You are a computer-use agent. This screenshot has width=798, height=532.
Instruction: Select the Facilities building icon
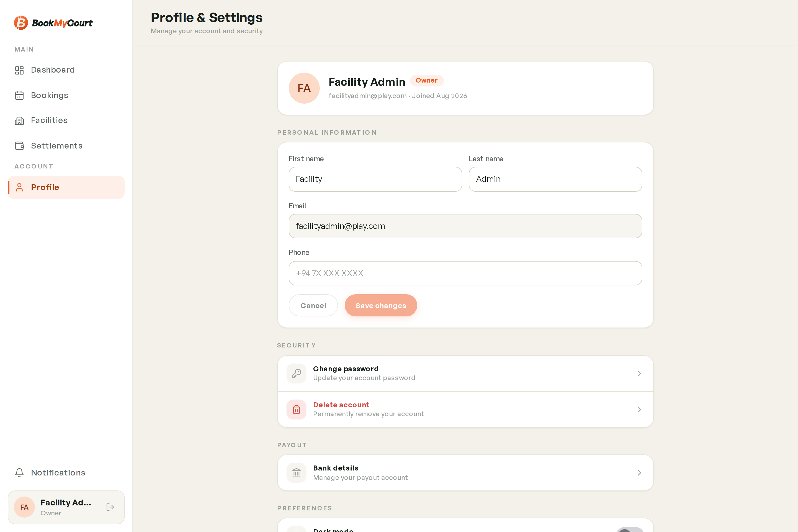tap(19, 121)
